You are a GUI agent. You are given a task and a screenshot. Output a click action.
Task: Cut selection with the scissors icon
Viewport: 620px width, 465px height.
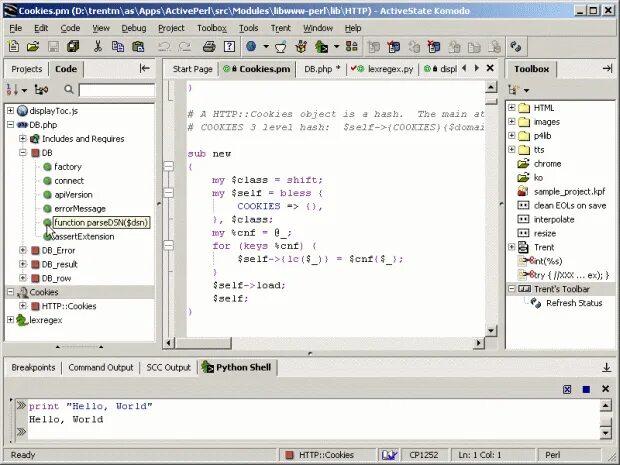click(98, 47)
